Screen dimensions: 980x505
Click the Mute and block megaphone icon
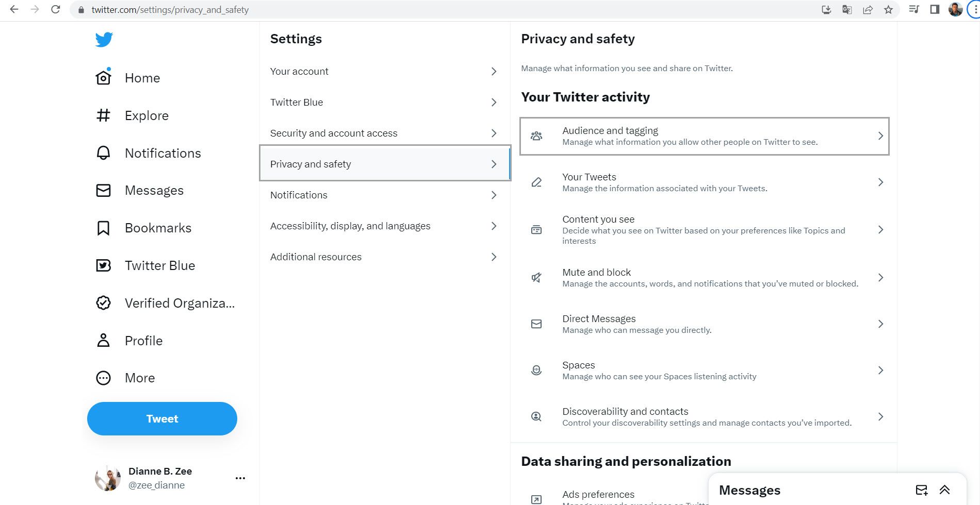(x=536, y=277)
